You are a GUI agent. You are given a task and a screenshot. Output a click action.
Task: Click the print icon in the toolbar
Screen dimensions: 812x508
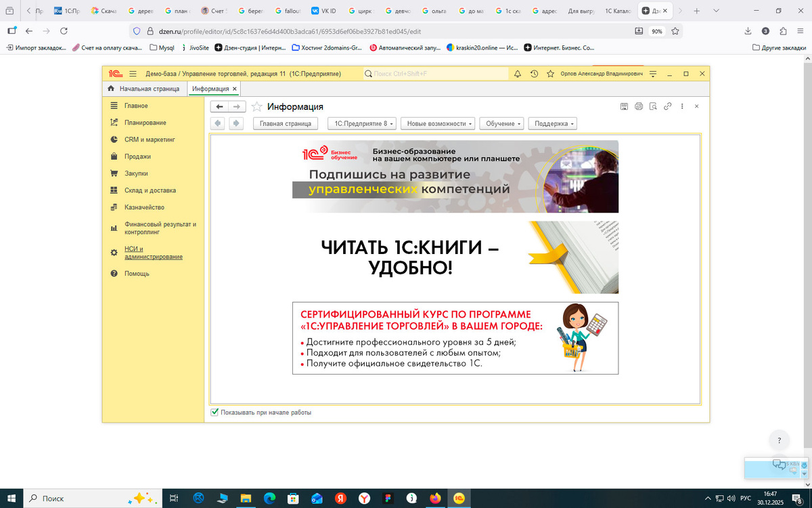(x=638, y=106)
